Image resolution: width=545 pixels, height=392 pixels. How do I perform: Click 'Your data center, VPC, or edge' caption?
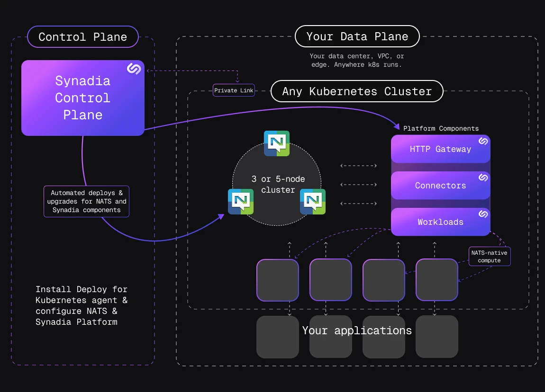(357, 61)
